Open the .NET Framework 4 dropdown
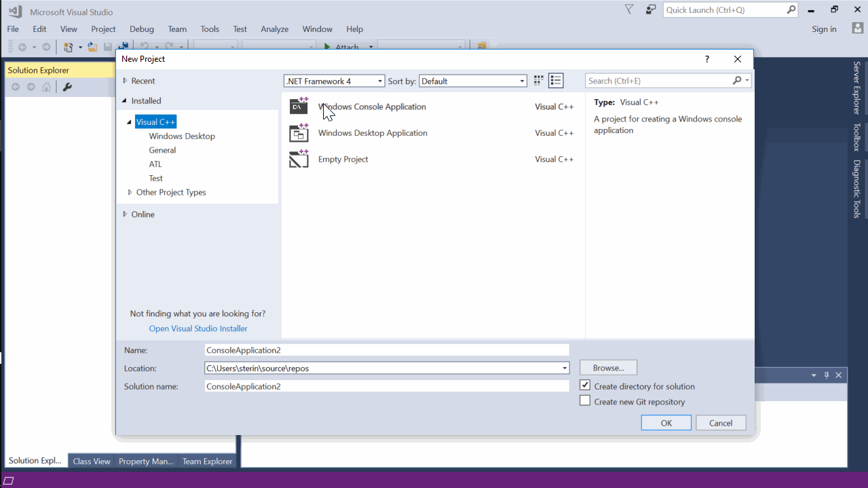The image size is (868, 488). click(379, 81)
